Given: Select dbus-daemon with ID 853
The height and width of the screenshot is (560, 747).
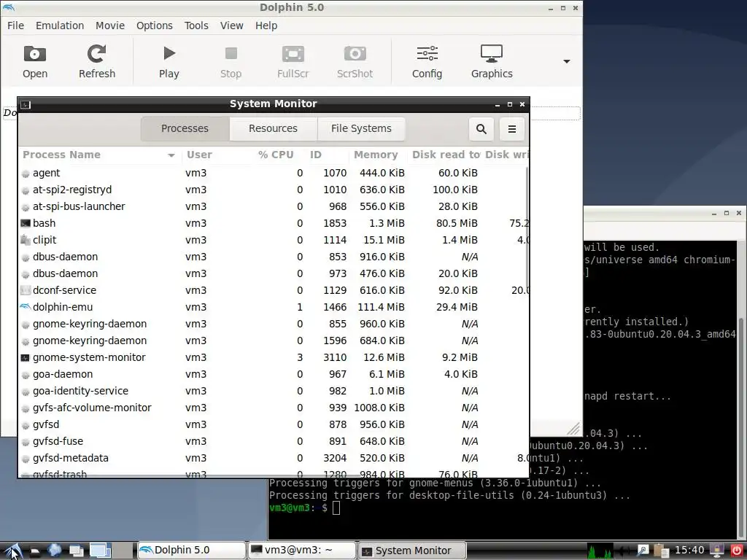Looking at the screenshot, I should coord(273,257).
